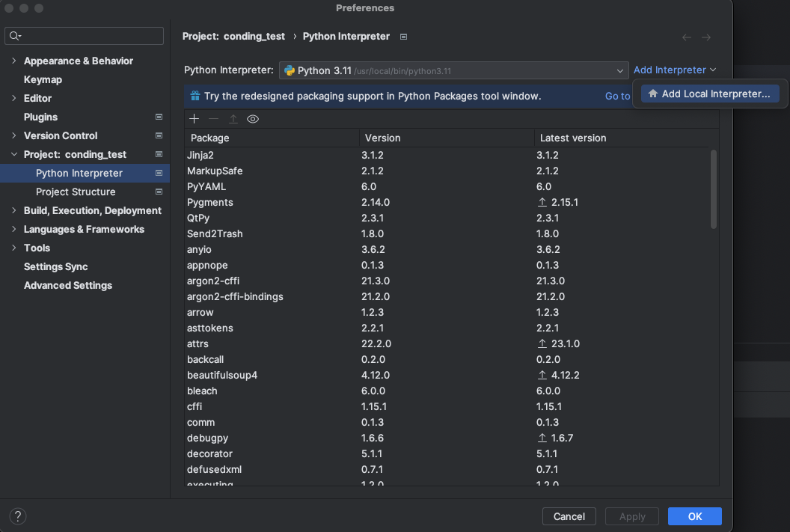Click the upgrade arrow beside debugpy 1.6.7
The width and height of the screenshot is (790, 532).
542,438
